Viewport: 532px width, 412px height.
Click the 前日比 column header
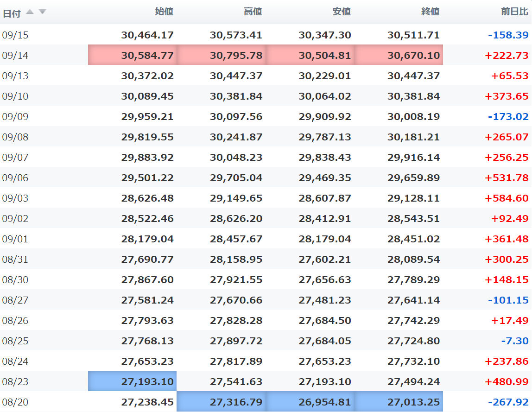(x=515, y=12)
